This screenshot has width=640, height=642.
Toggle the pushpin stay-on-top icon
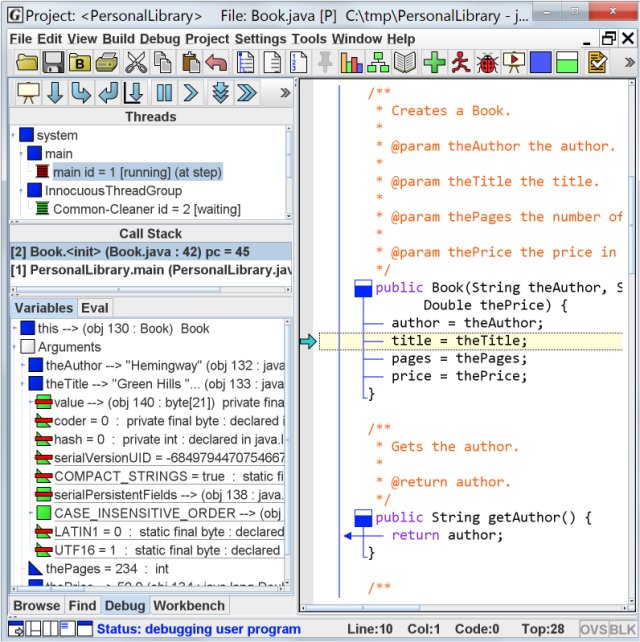(x=325, y=63)
